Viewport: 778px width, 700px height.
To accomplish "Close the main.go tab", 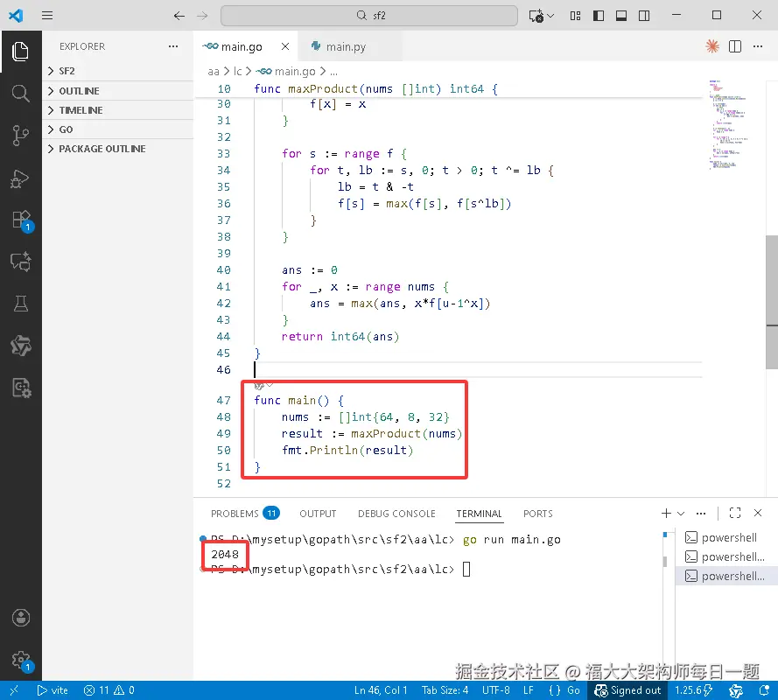I will click(x=285, y=46).
